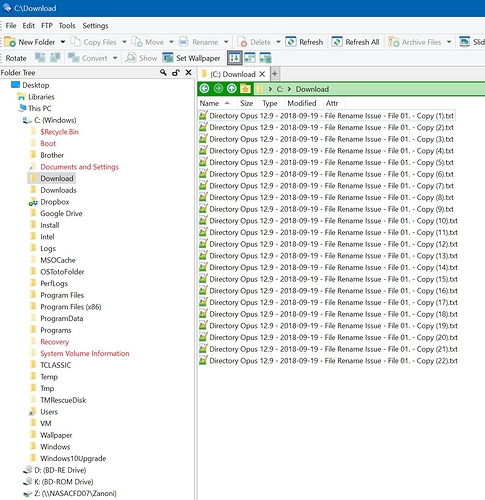Select This PC in folder tree
Screen dimensions: 485x500
click(x=40, y=108)
